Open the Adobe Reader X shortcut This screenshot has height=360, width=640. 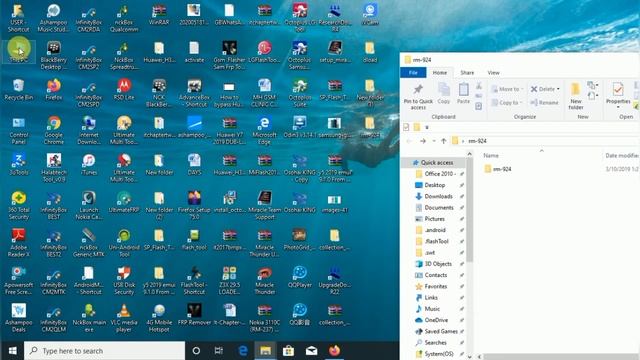click(18, 243)
